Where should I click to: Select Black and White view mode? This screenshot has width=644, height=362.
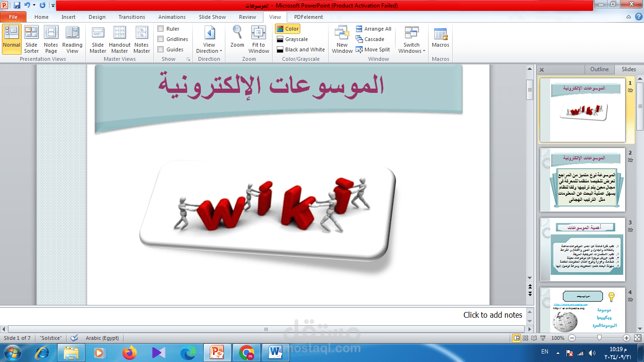pos(301,49)
